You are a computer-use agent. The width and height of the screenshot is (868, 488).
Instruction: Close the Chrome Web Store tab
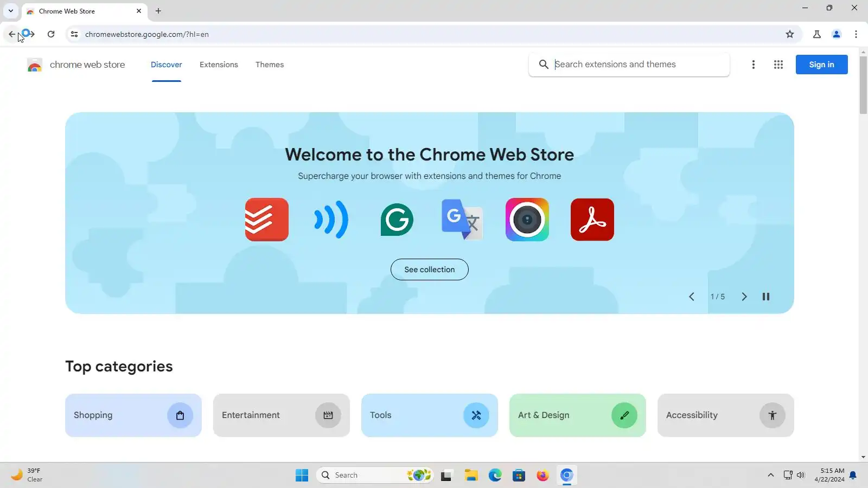tap(139, 11)
